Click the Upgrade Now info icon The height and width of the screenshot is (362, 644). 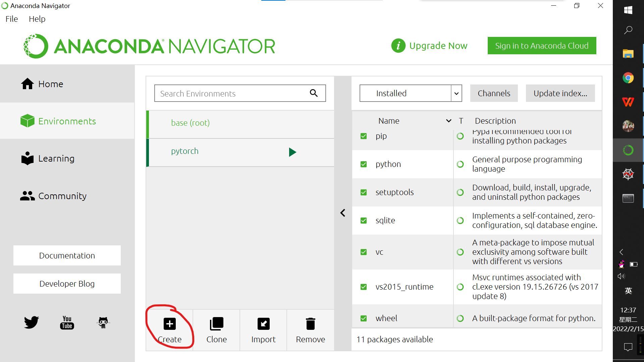(398, 46)
